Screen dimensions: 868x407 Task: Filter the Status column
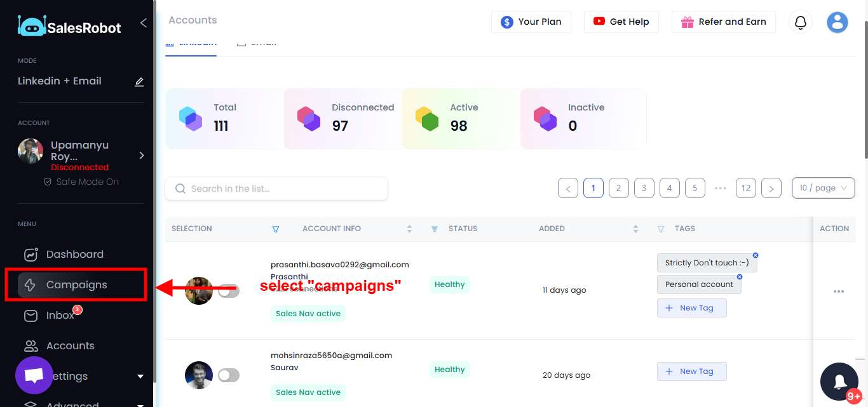click(x=435, y=229)
